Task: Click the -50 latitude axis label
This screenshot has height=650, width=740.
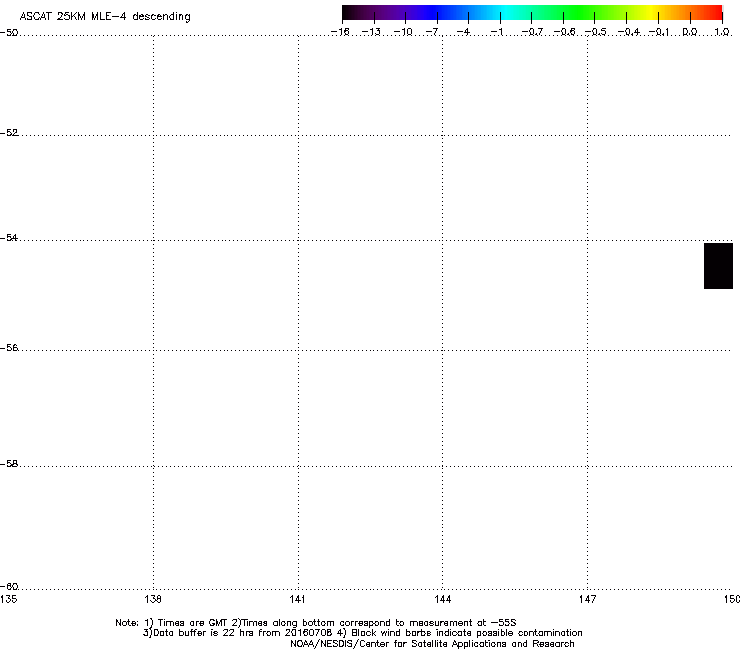Action: coord(9,33)
